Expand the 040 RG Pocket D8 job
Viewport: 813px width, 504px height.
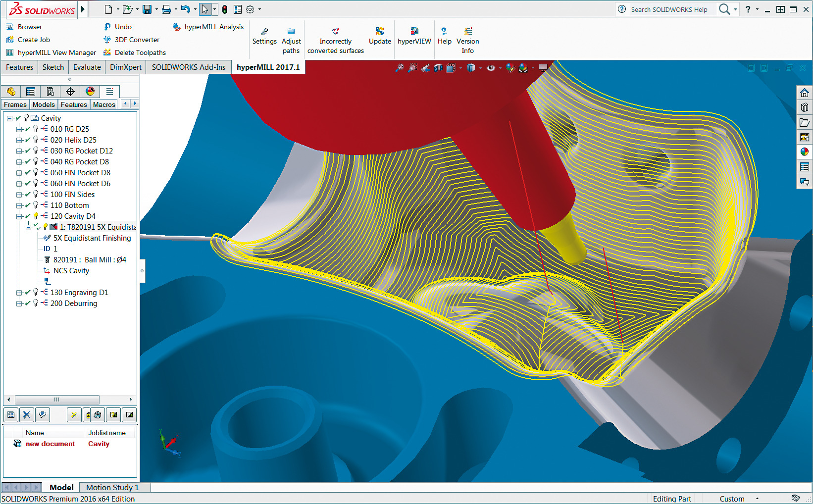point(19,162)
